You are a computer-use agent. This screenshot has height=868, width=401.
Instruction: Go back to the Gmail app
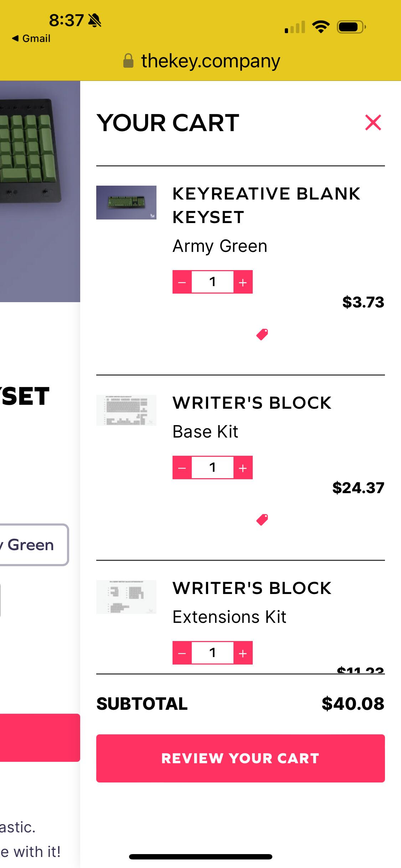pyautogui.click(x=31, y=38)
